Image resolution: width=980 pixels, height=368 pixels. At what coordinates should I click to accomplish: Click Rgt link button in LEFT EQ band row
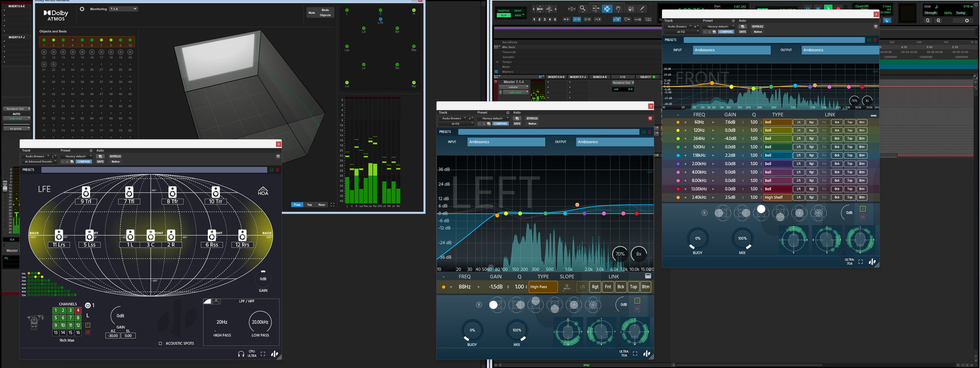pyautogui.click(x=595, y=287)
